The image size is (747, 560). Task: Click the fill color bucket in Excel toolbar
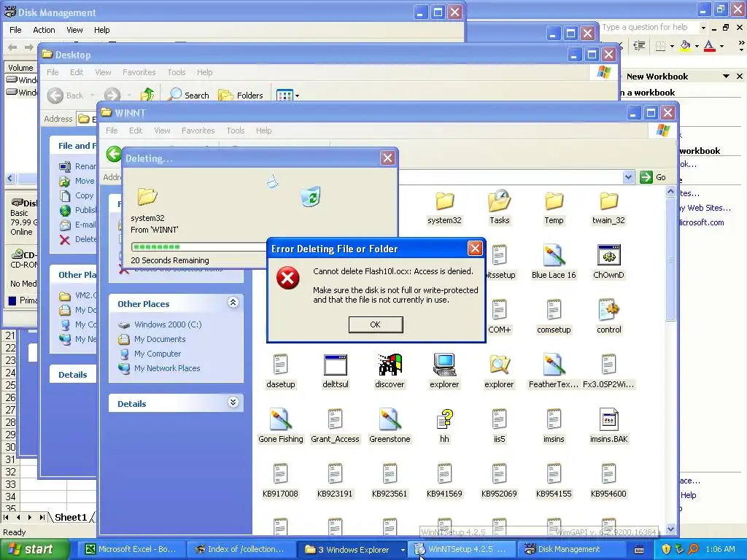coord(685,46)
